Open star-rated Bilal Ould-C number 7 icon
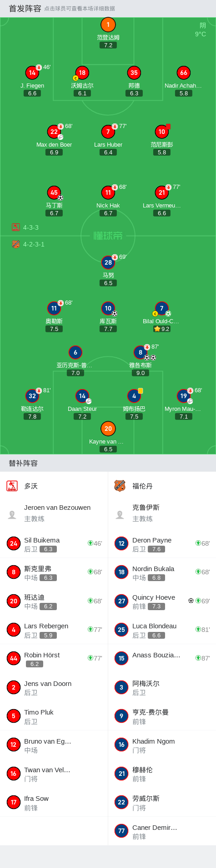Viewport: 216px width, 868px height. click(x=161, y=308)
